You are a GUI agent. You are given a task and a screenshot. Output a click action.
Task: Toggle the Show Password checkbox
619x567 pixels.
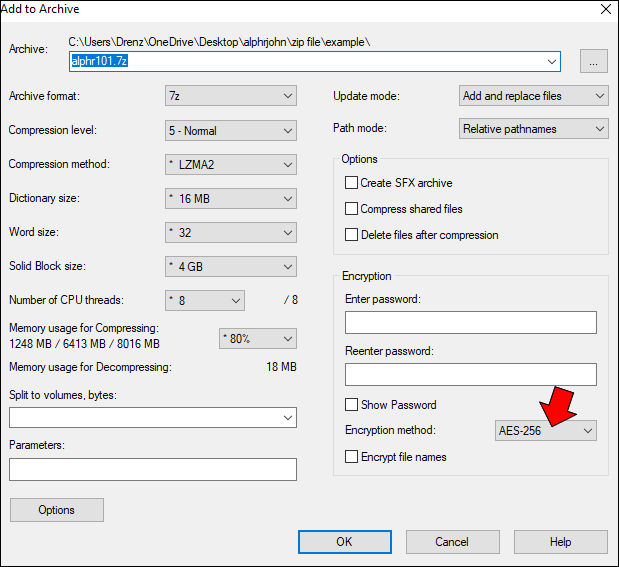pyautogui.click(x=351, y=405)
